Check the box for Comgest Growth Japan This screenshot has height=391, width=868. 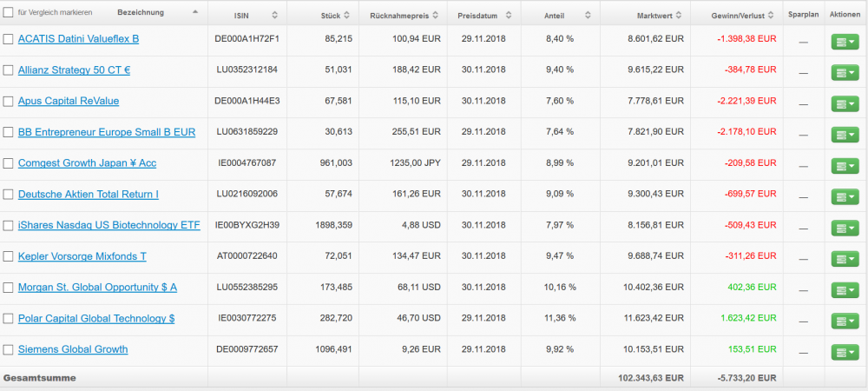(8, 163)
